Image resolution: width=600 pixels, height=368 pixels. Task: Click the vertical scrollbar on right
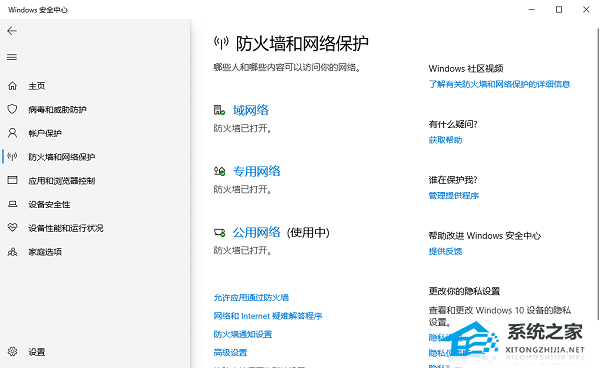[598, 174]
